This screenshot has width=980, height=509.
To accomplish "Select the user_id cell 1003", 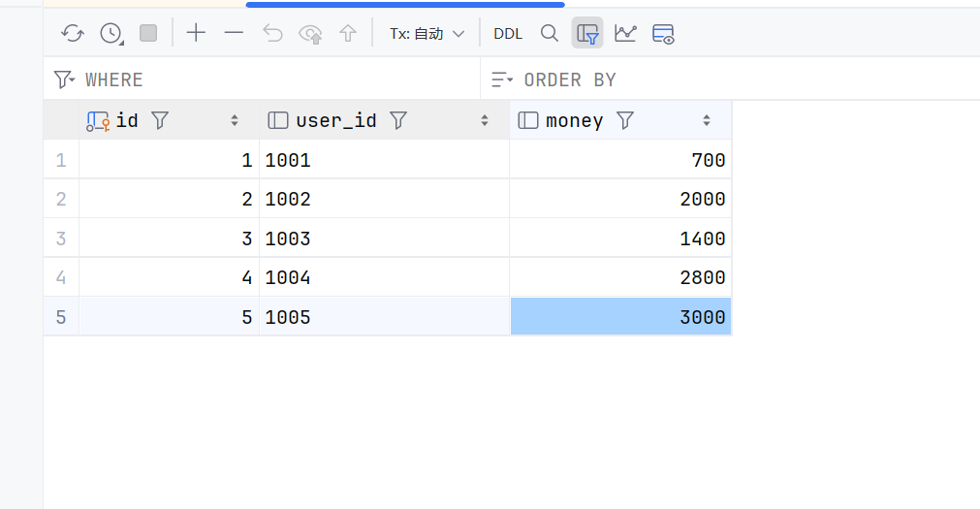I will click(385, 239).
